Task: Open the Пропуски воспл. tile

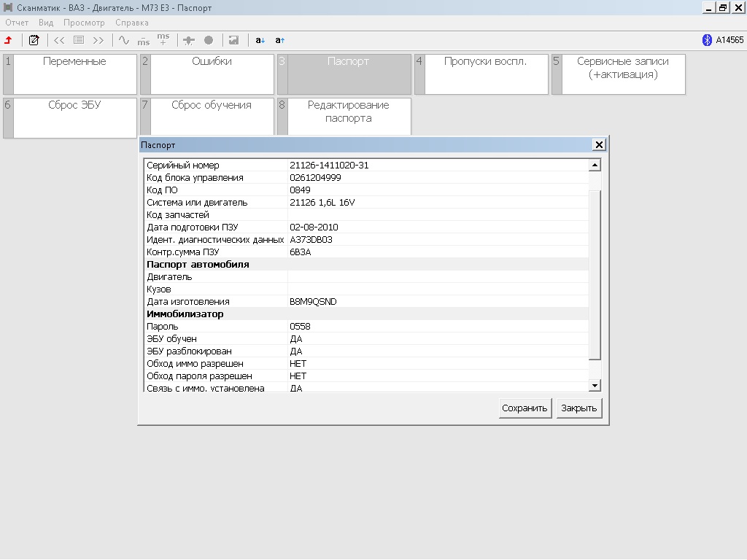Action: click(481, 74)
